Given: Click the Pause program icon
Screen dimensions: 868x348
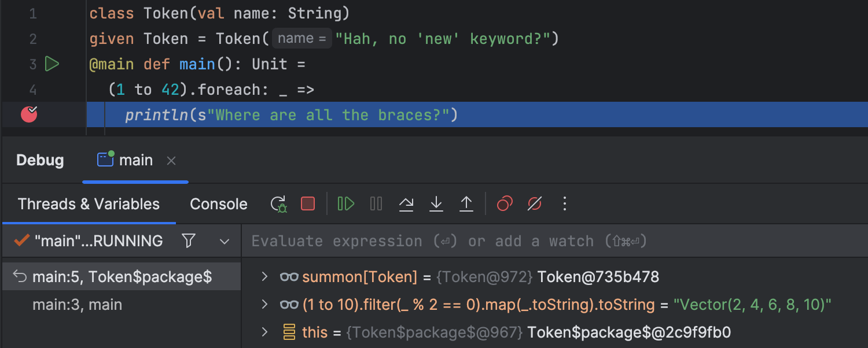Looking at the screenshot, I should (x=376, y=204).
